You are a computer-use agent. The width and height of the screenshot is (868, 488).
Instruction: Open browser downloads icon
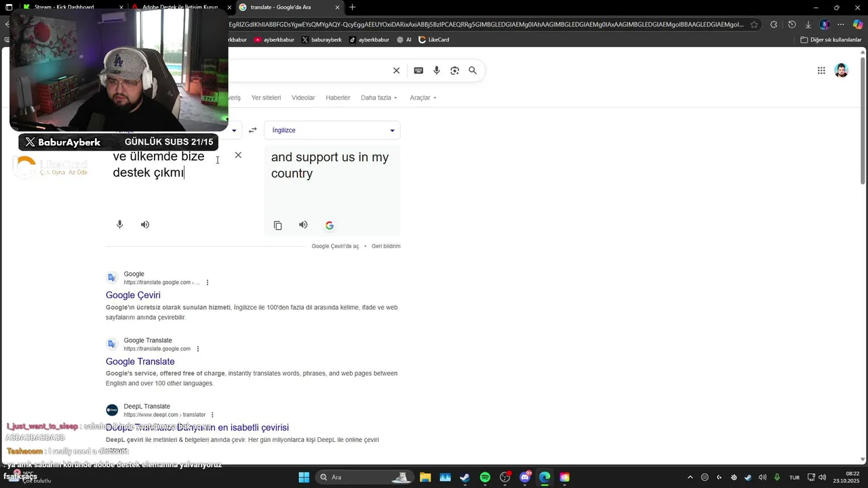tap(808, 24)
